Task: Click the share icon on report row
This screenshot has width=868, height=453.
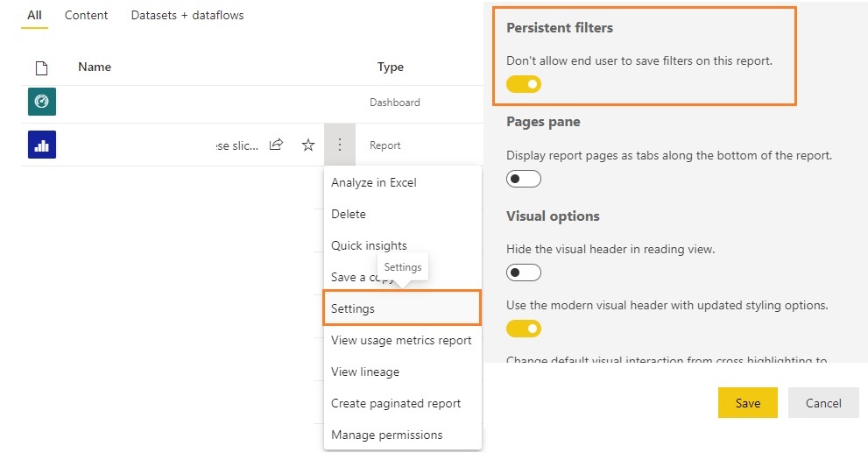Action: [276, 145]
